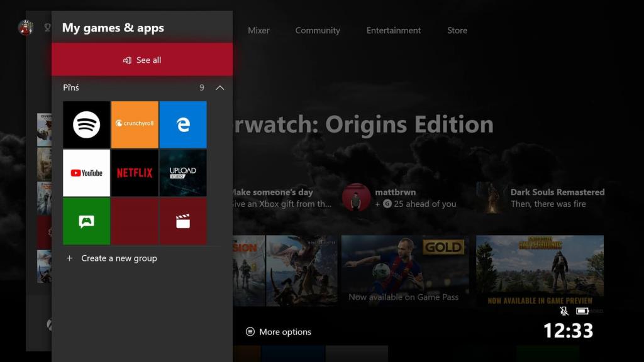Click the See all button
This screenshot has width=644, height=362.
(142, 60)
